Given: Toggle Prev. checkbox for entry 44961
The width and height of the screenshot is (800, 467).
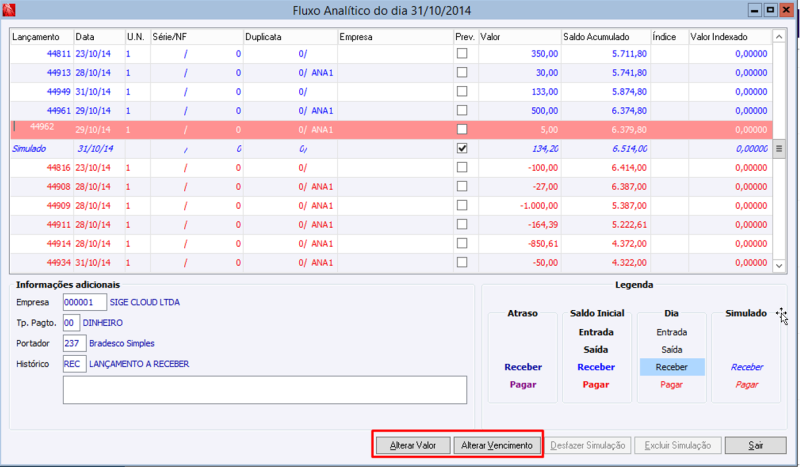Looking at the screenshot, I should [462, 110].
